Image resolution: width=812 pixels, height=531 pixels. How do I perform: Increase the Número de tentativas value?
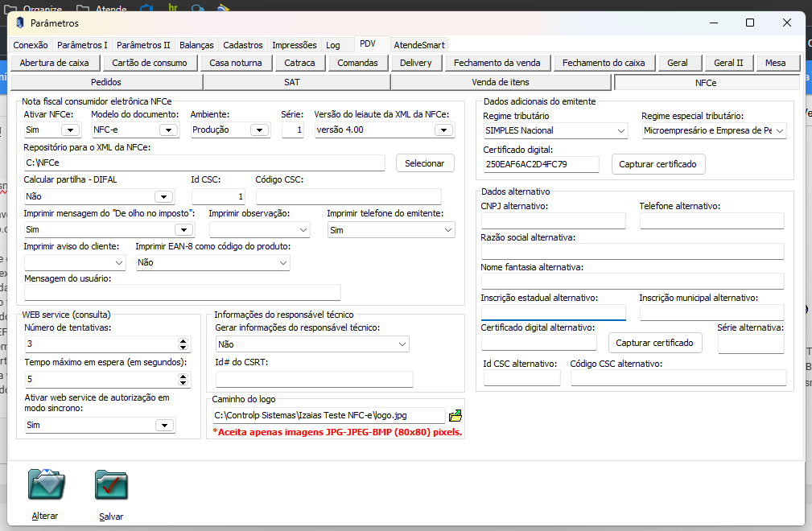183,341
